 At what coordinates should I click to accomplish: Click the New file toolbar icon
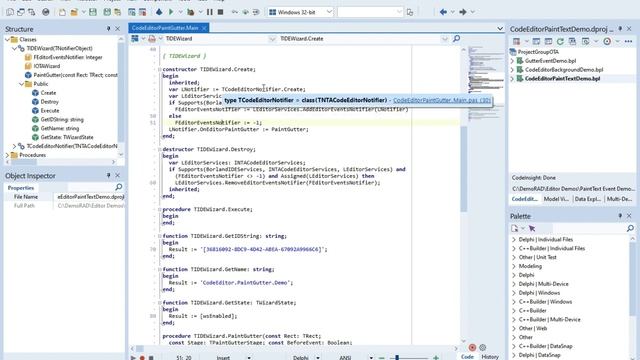(62, 12)
